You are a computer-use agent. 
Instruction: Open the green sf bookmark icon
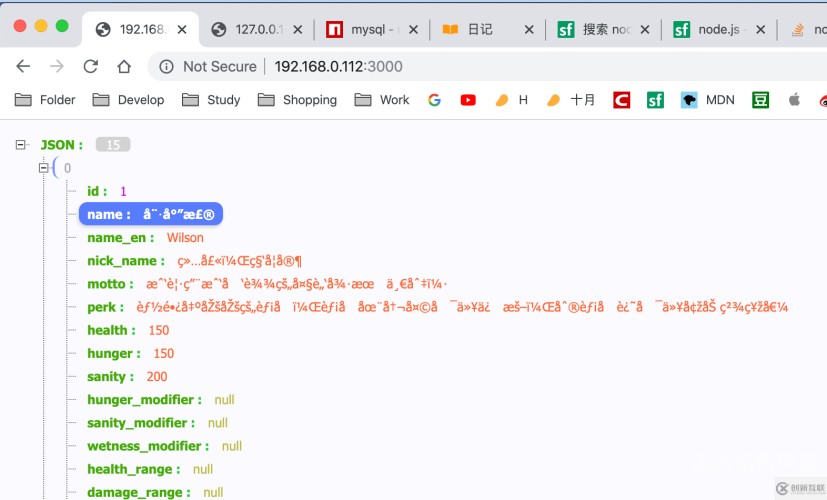(x=655, y=100)
